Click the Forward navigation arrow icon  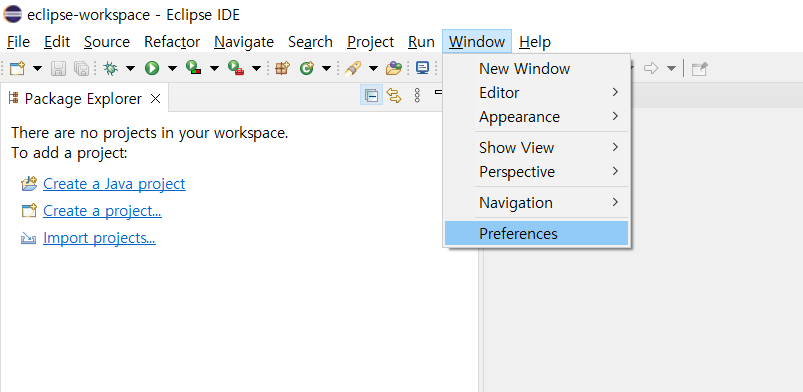coord(650,68)
